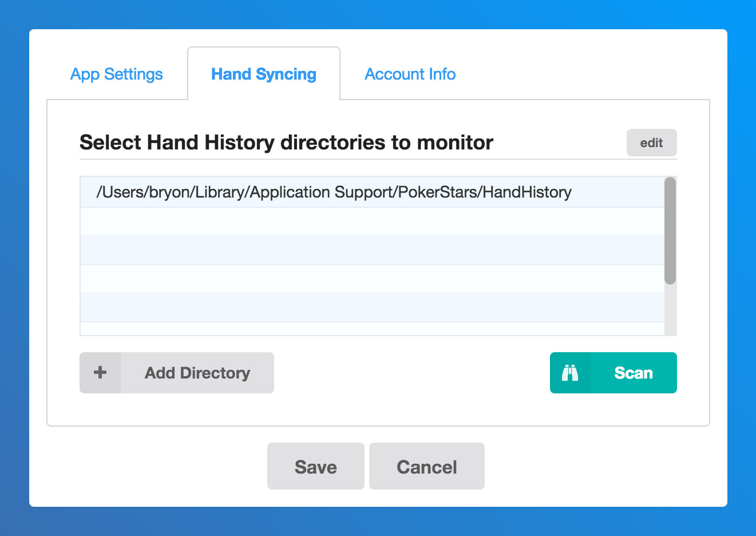Save the settings
Viewport: 756px width, 536px height.
click(x=316, y=466)
